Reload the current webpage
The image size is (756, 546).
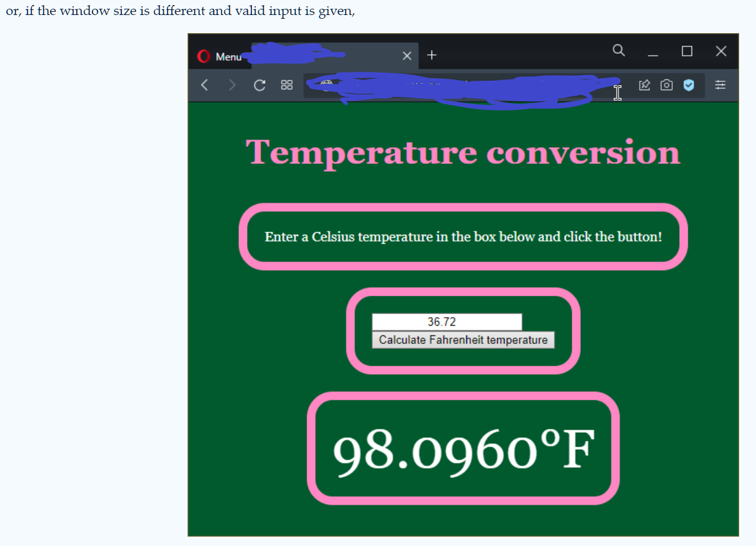coord(259,85)
